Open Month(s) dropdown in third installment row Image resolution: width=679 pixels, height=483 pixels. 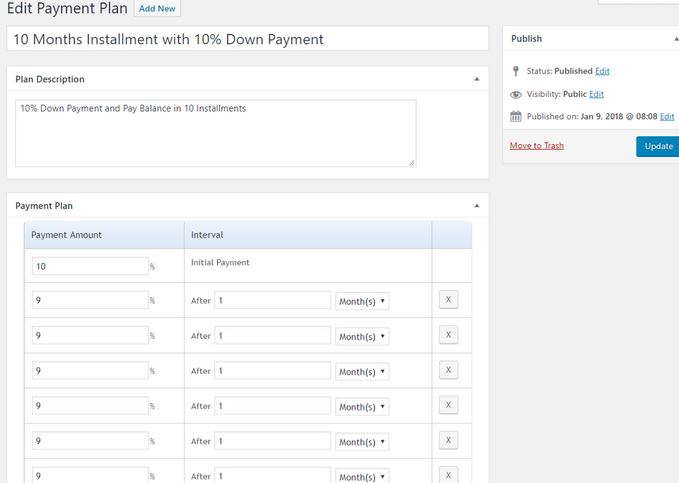click(362, 371)
